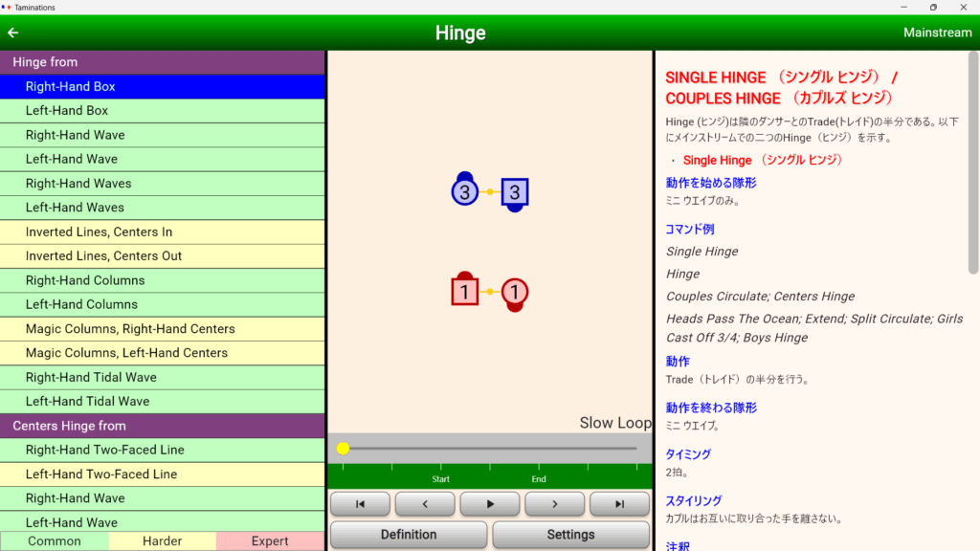The height and width of the screenshot is (551, 980).
Task: Jump to the animation start
Action: tap(360, 504)
